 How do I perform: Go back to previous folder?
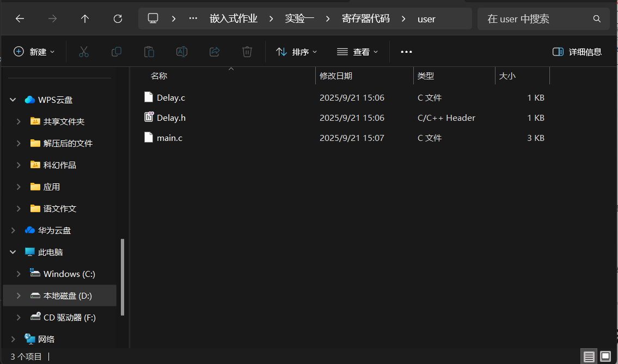pyautogui.click(x=20, y=18)
